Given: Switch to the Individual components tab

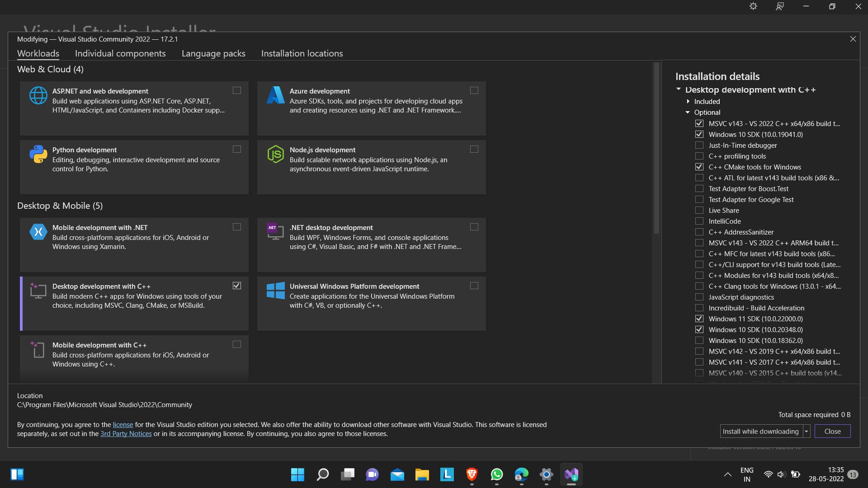Looking at the screenshot, I should [x=120, y=53].
